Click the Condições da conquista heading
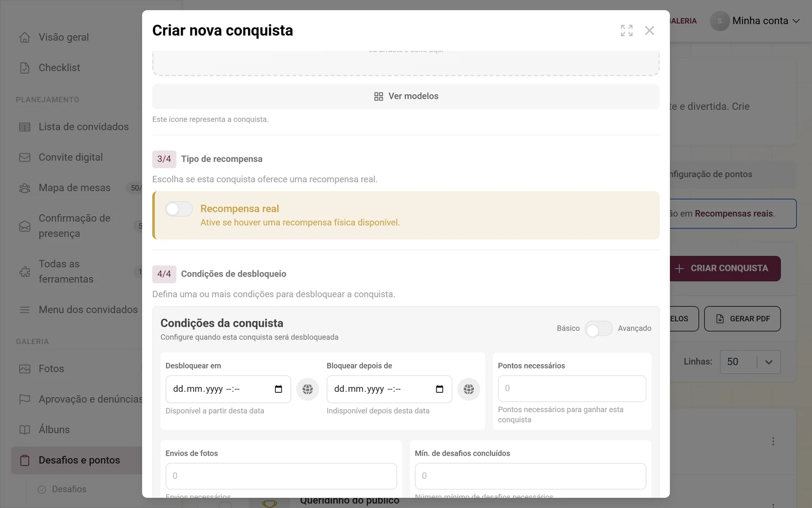The width and height of the screenshot is (812, 508). (222, 323)
